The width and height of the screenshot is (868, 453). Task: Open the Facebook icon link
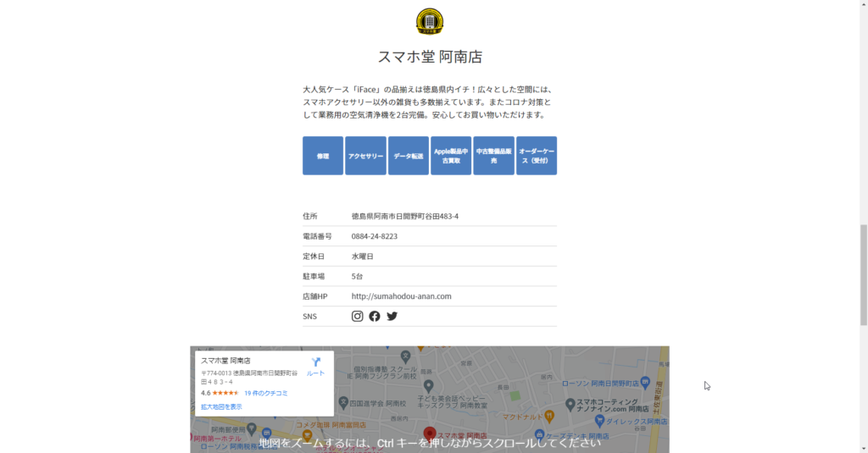[x=375, y=316]
